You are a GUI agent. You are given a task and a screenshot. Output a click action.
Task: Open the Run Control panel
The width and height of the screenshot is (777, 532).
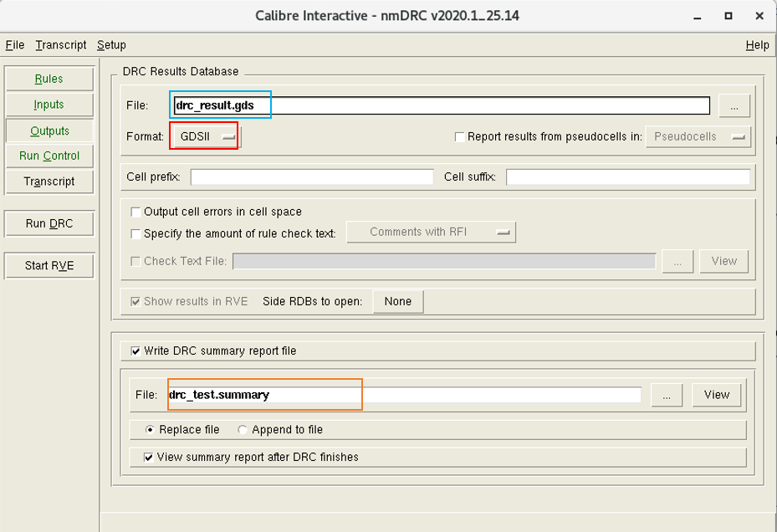pyautogui.click(x=49, y=156)
